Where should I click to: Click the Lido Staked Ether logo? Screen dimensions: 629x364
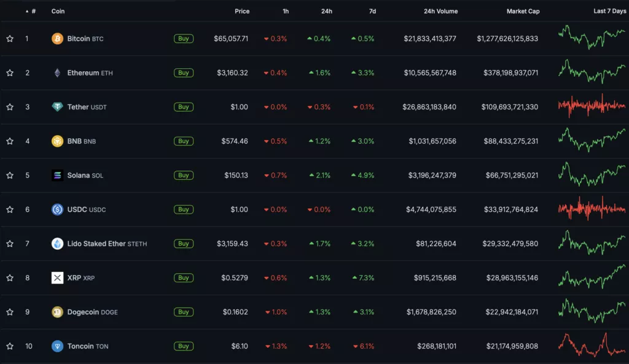[x=57, y=243]
